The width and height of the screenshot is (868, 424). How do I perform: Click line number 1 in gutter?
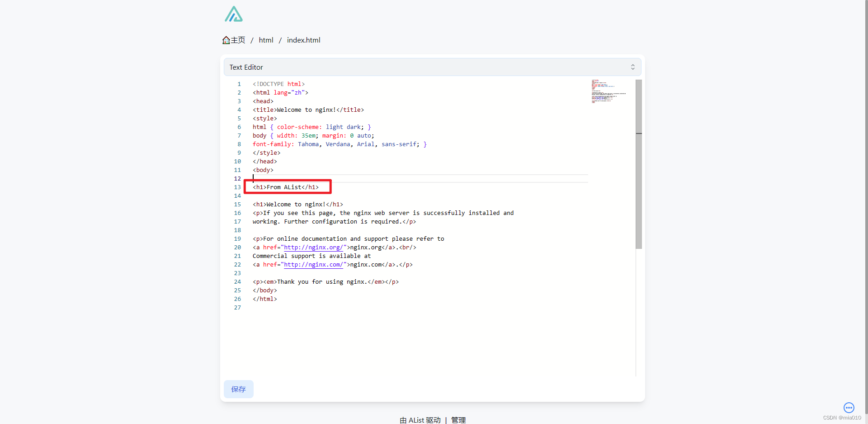coord(239,84)
